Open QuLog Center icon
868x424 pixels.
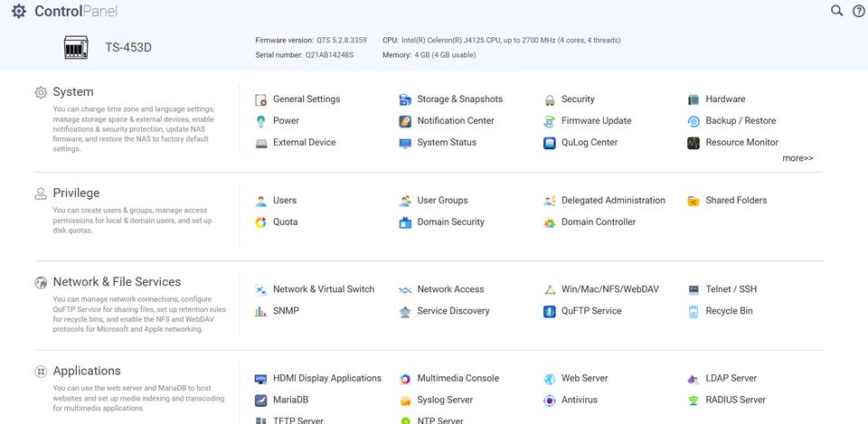click(549, 143)
